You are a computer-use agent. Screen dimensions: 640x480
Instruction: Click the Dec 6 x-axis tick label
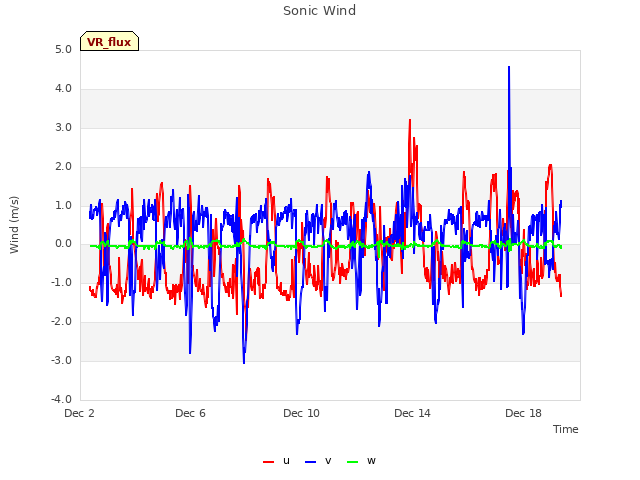tap(190, 413)
